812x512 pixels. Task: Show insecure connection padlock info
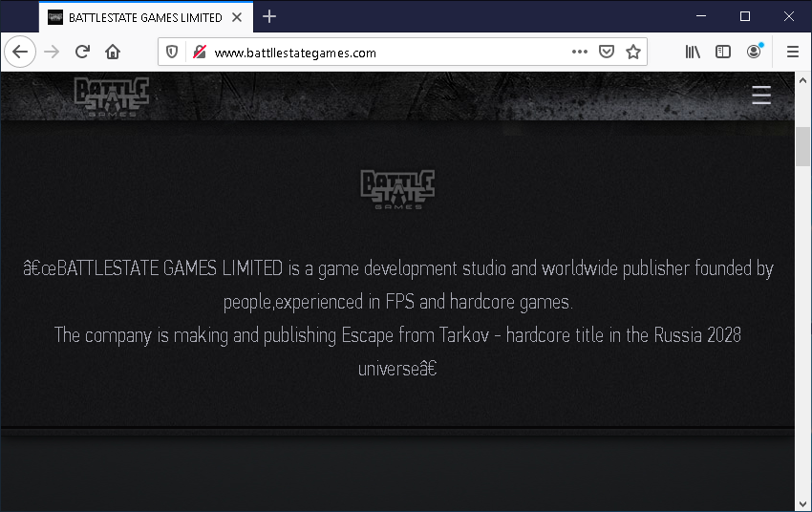[x=199, y=53]
